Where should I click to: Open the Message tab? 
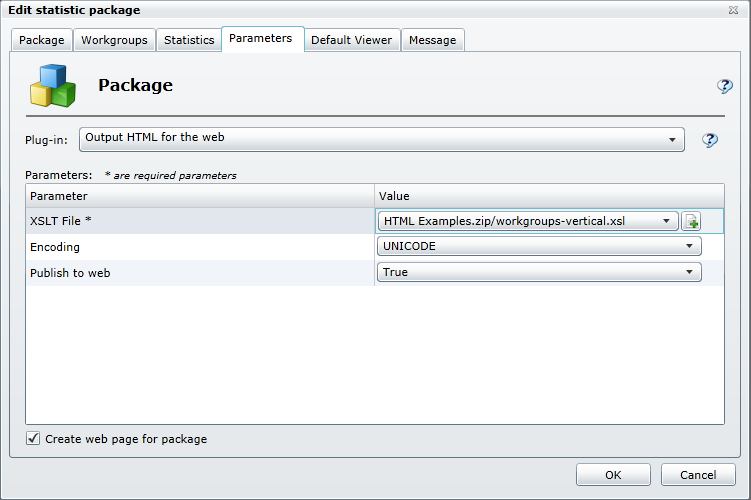pos(433,40)
